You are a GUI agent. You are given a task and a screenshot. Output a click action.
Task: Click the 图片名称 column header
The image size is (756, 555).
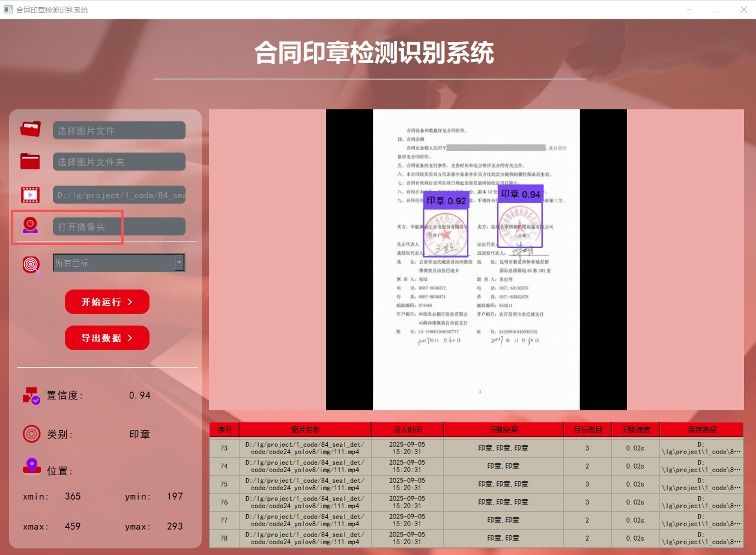pyautogui.click(x=305, y=429)
